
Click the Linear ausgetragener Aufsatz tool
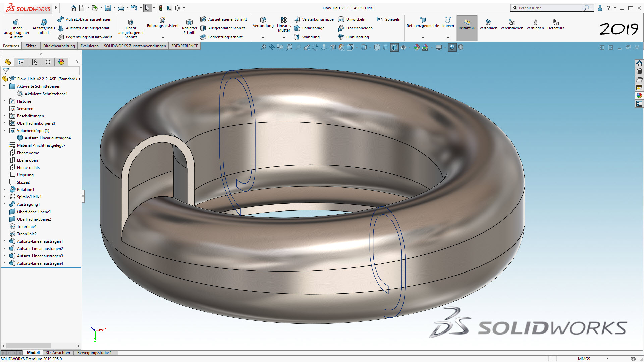point(16,28)
